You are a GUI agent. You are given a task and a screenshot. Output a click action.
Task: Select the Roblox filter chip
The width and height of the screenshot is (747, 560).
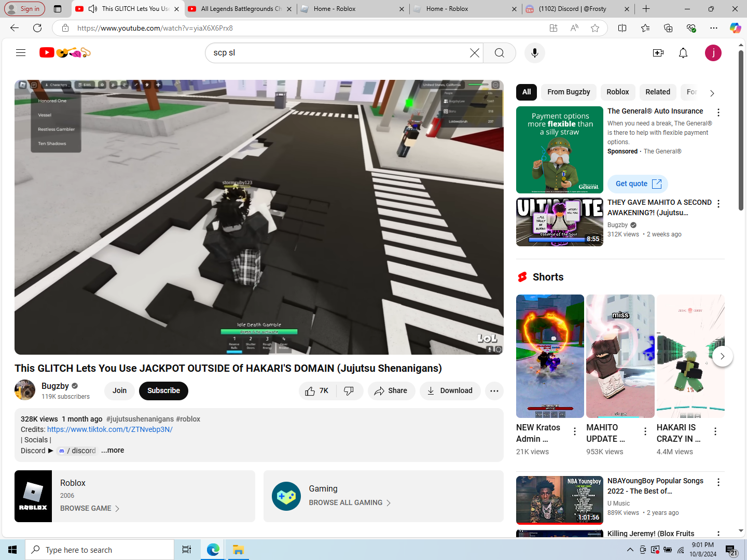pos(617,92)
